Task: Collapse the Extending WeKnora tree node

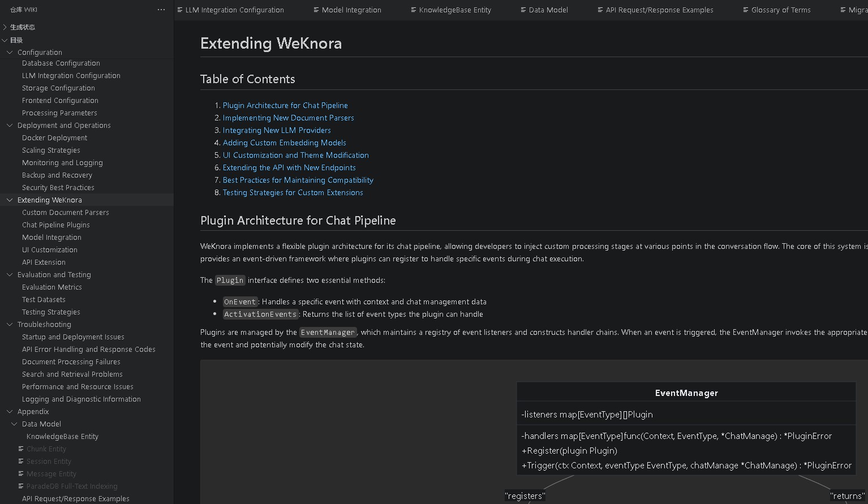Action: [x=10, y=200]
